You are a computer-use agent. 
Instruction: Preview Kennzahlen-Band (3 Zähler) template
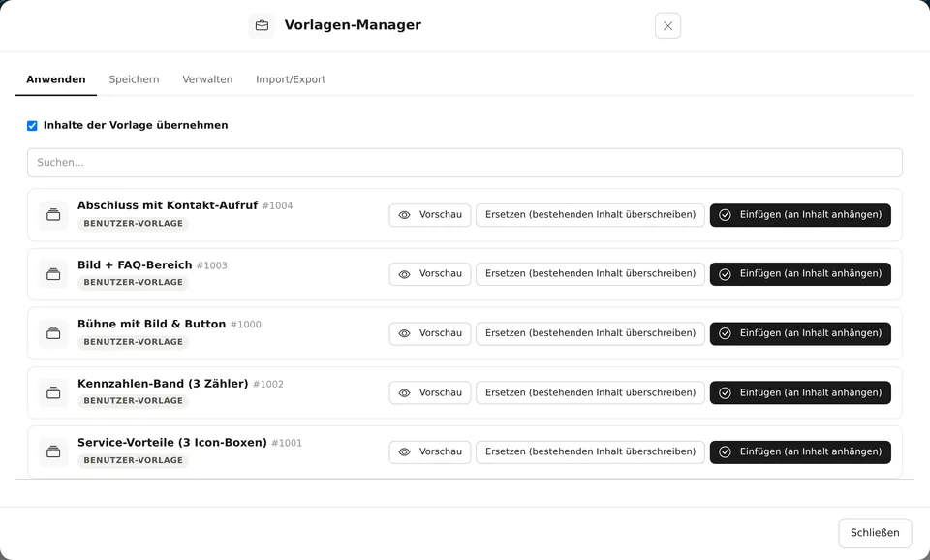tap(430, 392)
